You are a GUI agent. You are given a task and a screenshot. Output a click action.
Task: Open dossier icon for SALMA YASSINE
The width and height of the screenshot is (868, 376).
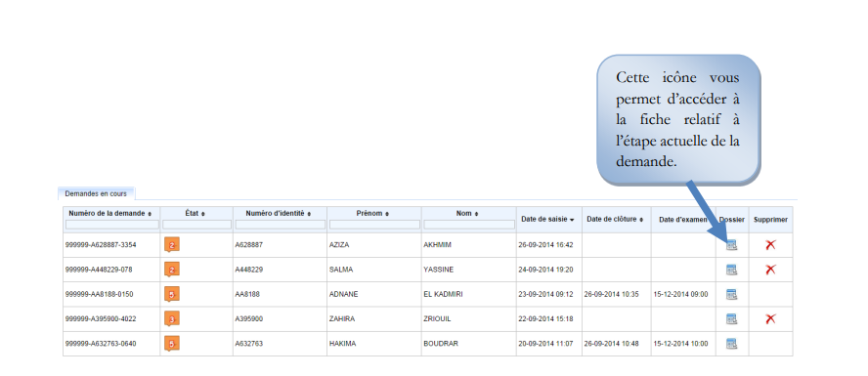point(732,270)
